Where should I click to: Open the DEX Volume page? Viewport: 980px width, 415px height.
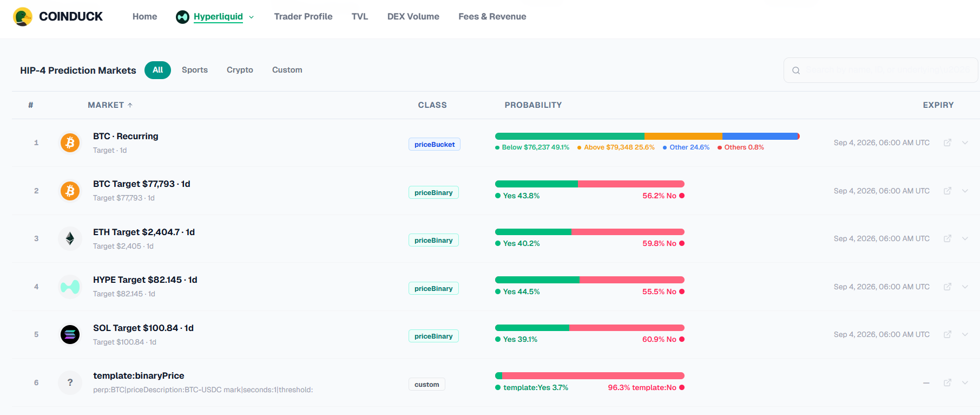(413, 17)
